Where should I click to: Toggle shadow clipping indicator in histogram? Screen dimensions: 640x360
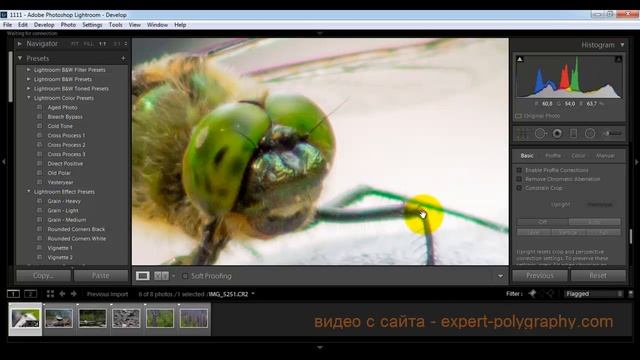click(520, 59)
